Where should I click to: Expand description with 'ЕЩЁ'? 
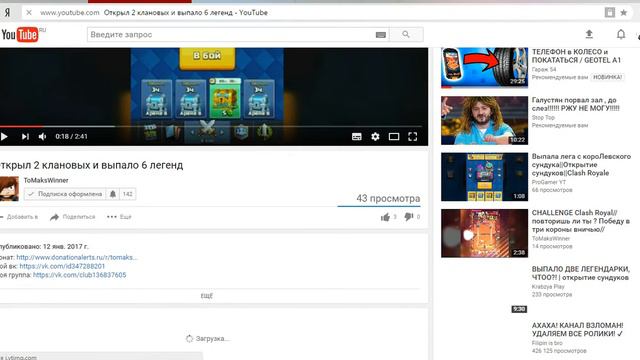[x=207, y=296]
